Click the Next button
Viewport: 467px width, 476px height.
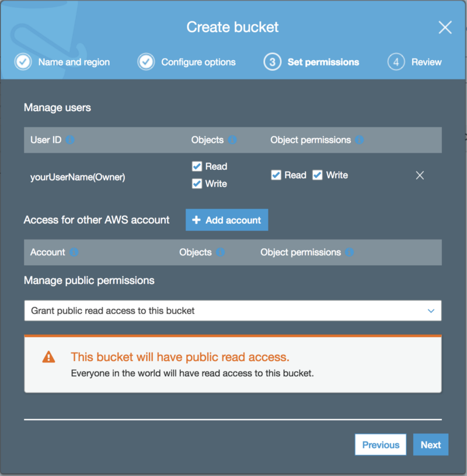pyautogui.click(x=431, y=444)
